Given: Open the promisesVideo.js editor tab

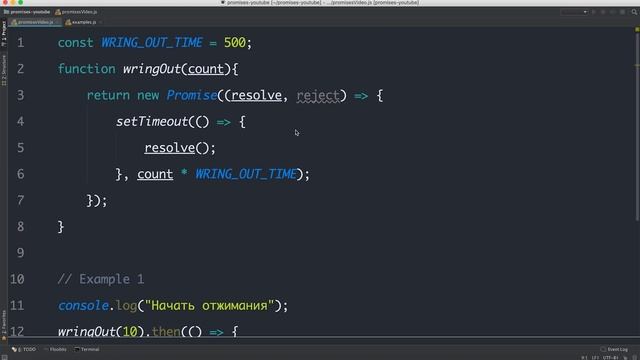Looking at the screenshot, I should point(35,22).
